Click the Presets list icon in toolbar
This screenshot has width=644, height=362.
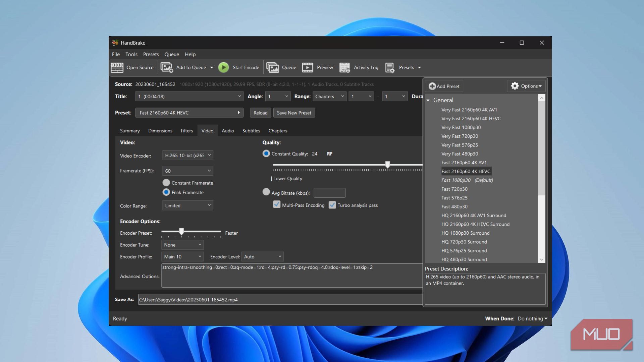[x=390, y=67]
